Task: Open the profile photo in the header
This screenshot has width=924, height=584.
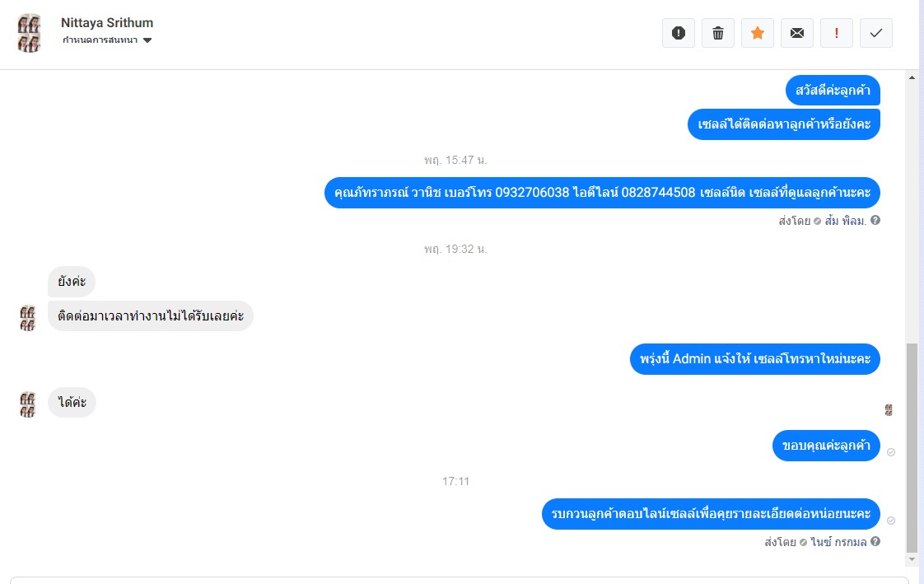Action: tap(29, 33)
